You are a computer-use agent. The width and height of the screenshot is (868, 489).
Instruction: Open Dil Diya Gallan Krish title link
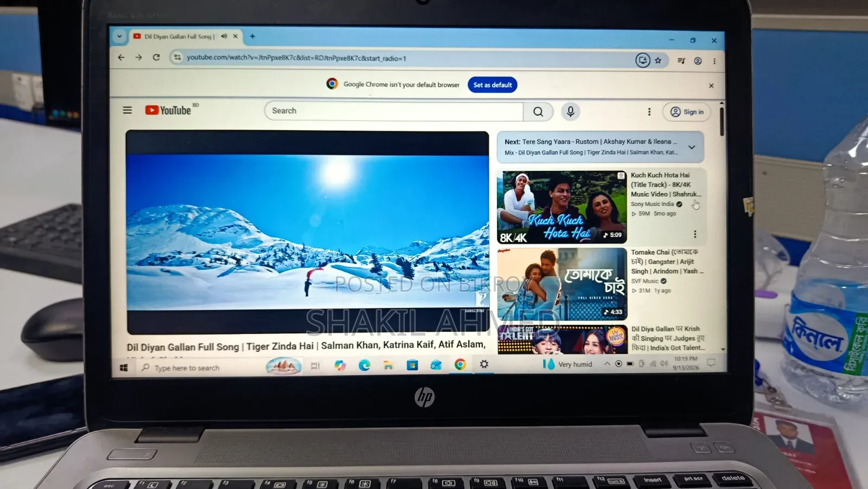click(668, 338)
